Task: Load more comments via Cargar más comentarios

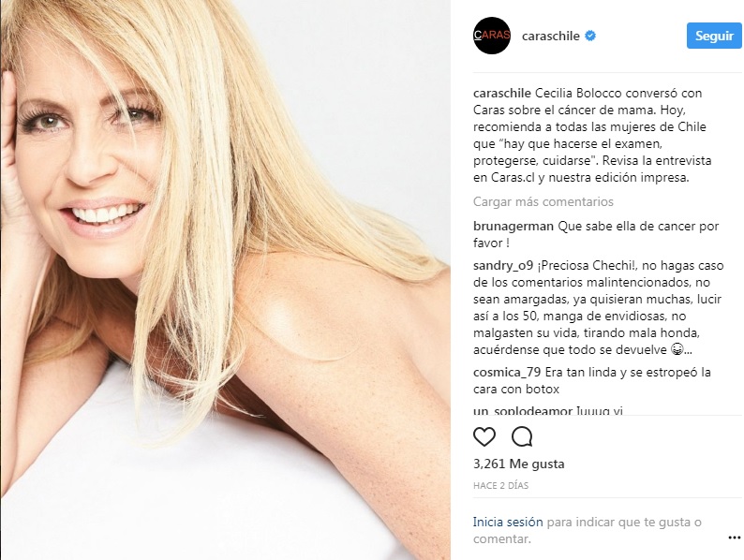Action: pyautogui.click(x=543, y=201)
